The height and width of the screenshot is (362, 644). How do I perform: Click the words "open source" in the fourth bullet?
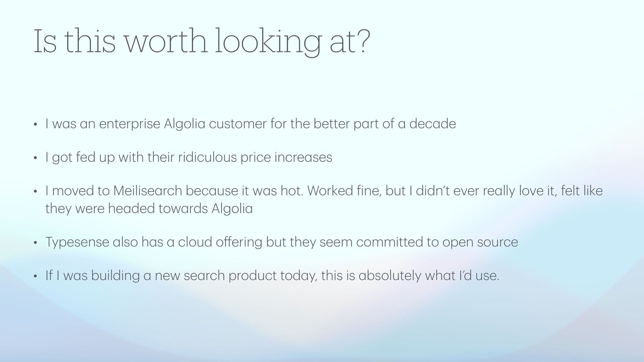click(x=480, y=242)
